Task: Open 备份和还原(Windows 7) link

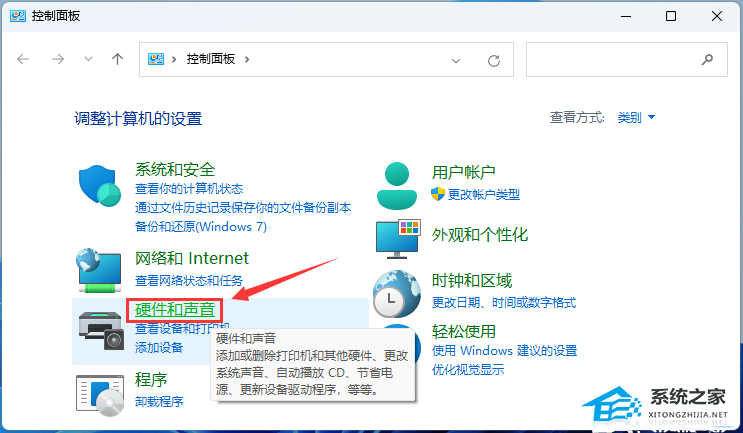Action: (201, 227)
